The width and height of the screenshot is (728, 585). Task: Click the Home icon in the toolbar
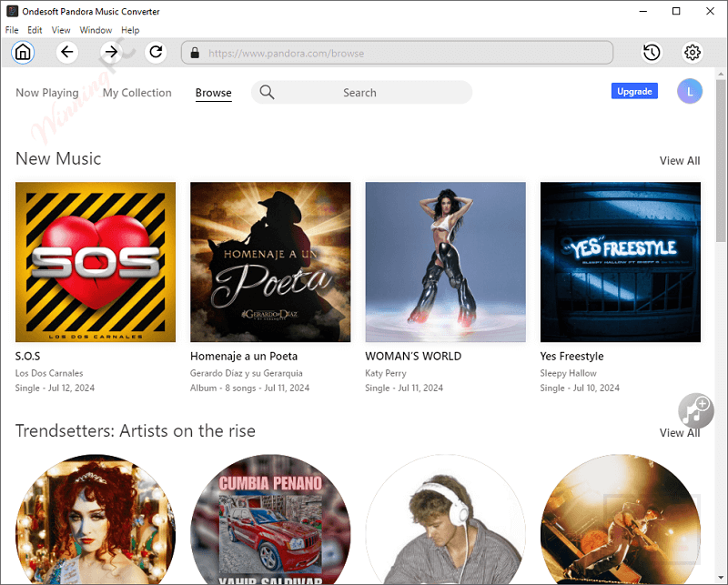[23, 53]
